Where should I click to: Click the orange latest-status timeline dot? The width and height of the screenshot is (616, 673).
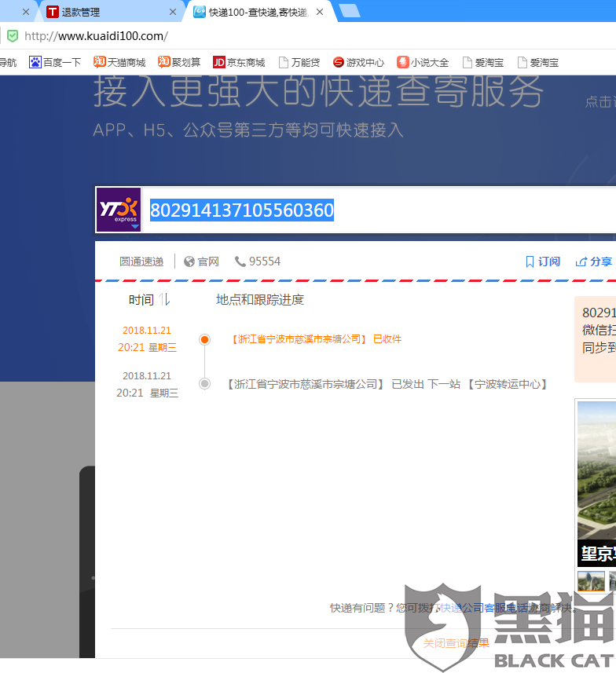205,340
